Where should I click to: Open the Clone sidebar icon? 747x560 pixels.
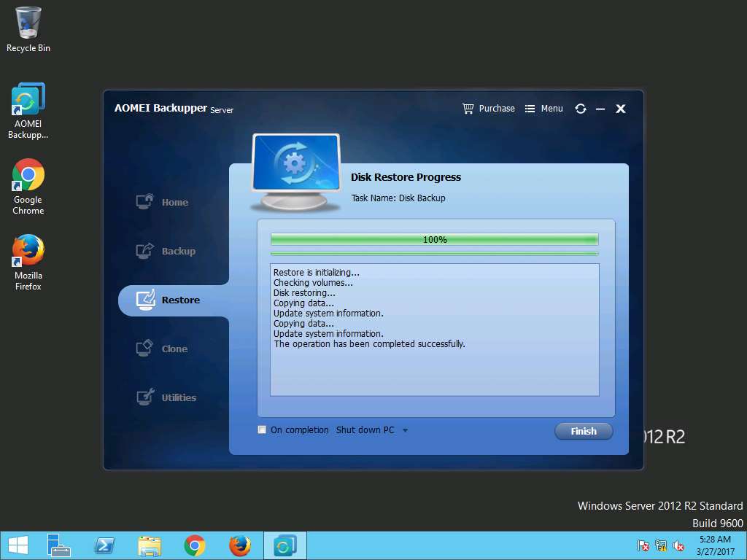coord(145,348)
